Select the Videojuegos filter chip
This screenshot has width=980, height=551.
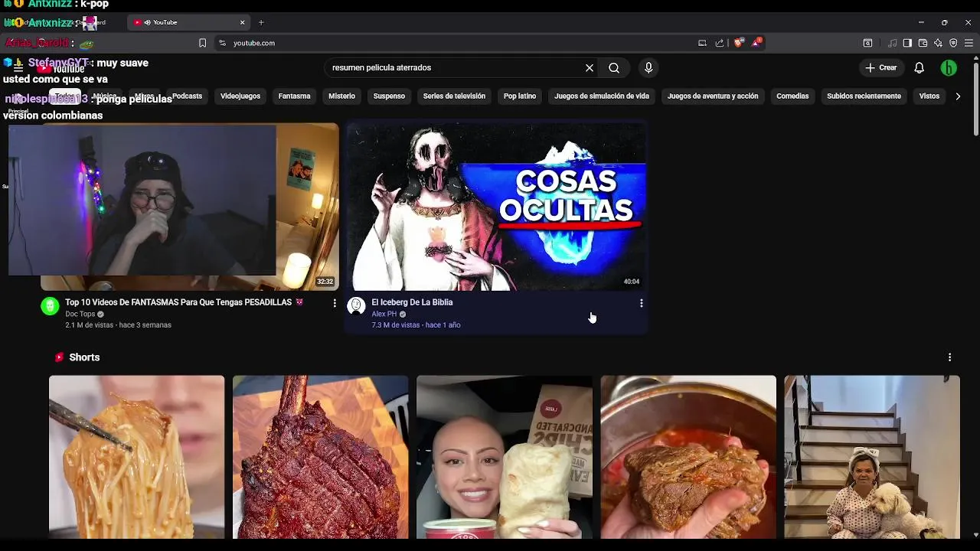(x=240, y=96)
